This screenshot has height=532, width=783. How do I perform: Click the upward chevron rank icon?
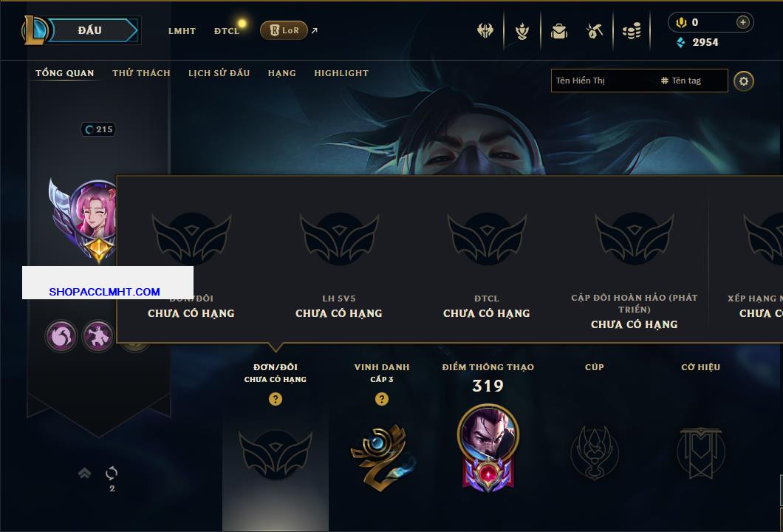coord(84,473)
